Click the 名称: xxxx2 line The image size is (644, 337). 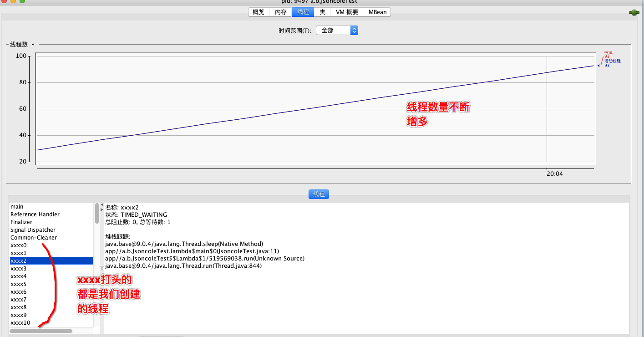point(122,207)
